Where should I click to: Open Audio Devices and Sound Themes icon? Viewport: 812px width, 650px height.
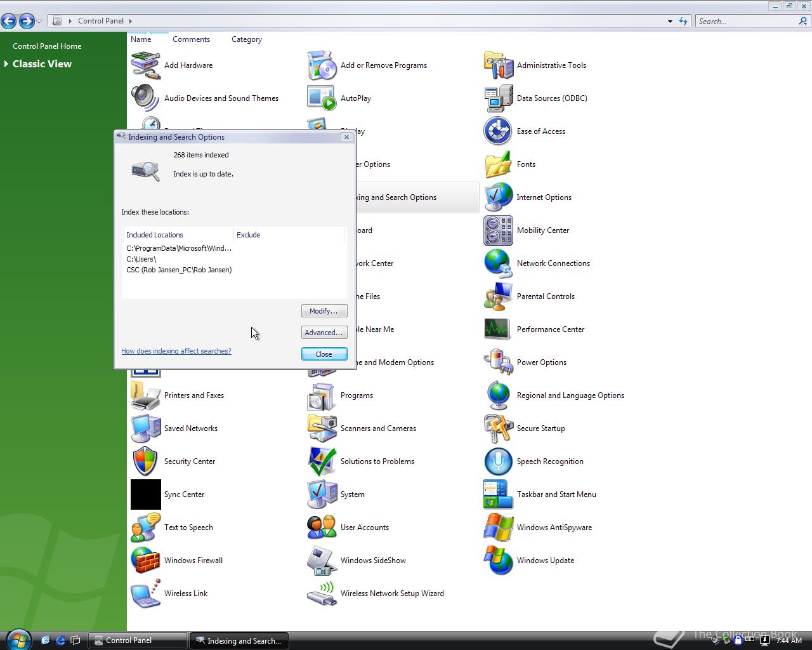(x=145, y=98)
